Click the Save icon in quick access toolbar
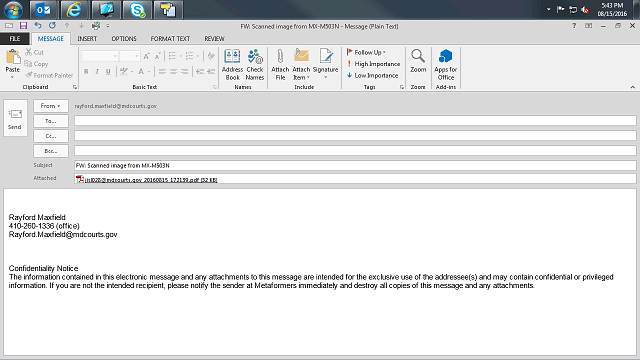640x360 pixels. point(23,26)
